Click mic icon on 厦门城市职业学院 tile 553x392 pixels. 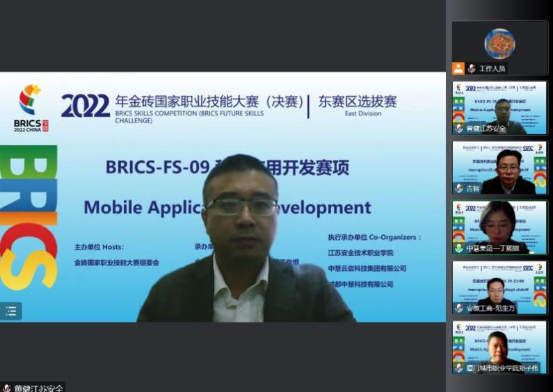459,368
